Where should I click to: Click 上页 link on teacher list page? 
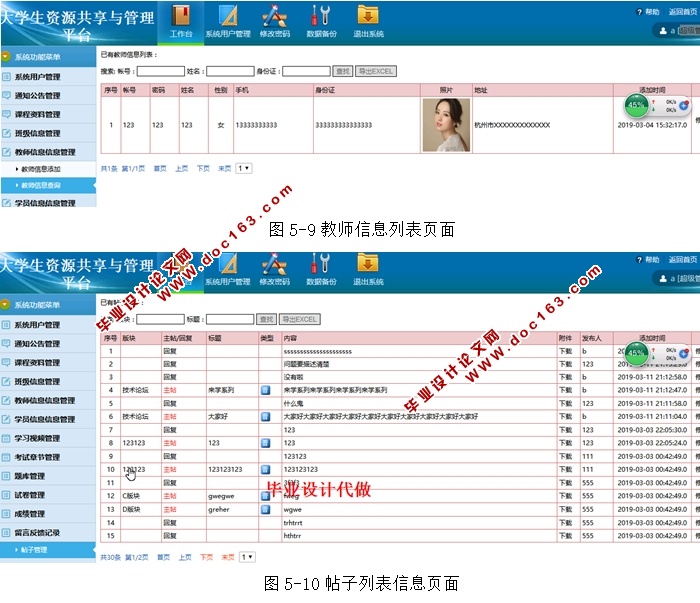(181, 168)
